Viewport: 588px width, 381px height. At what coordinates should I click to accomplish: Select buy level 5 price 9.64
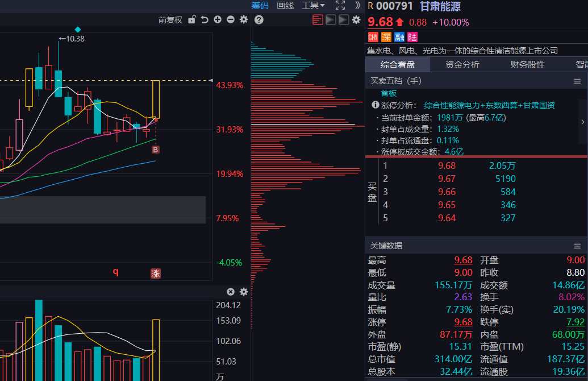click(x=447, y=218)
